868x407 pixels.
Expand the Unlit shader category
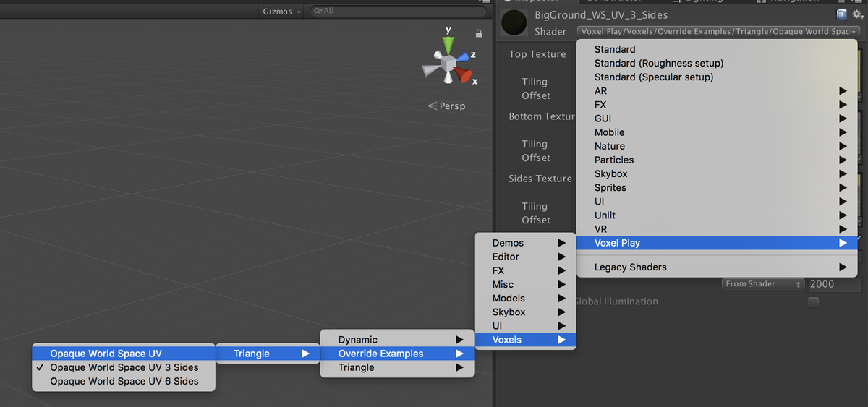(717, 215)
